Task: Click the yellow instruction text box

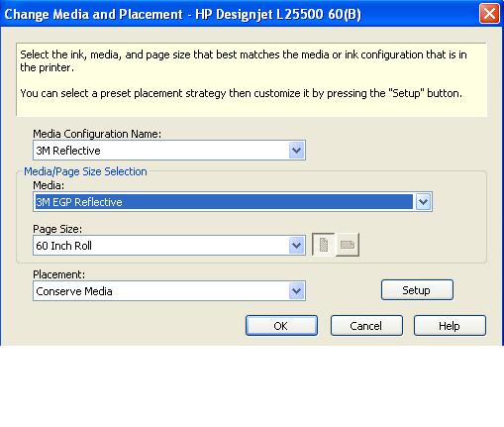Action: coord(252,79)
